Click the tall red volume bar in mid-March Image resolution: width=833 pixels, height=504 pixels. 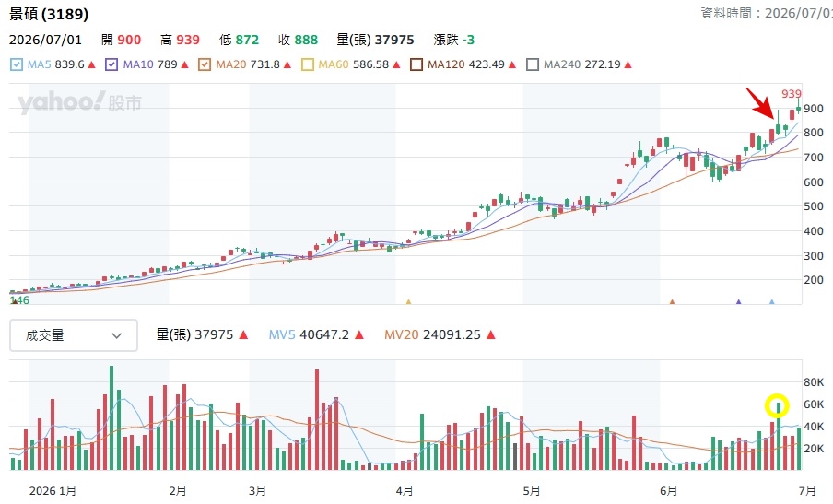tap(317, 419)
